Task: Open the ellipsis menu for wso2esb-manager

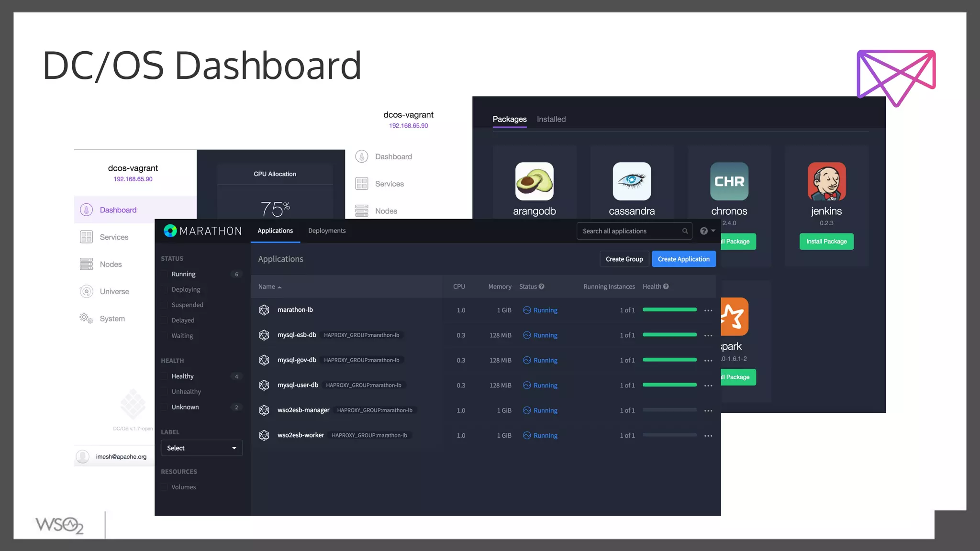Action: [x=708, y=411]
